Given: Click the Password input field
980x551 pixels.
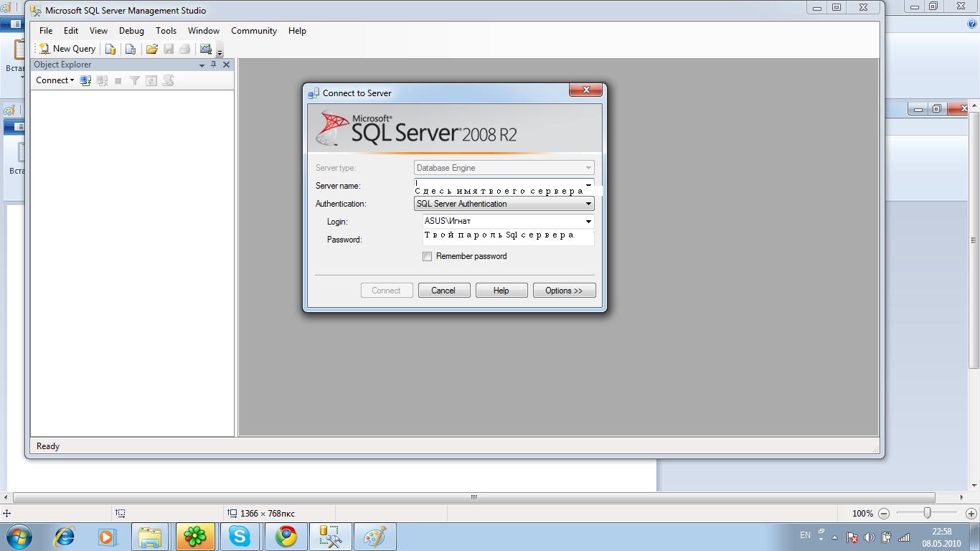Looking at the screenshot, I should click(x=509, y=238).
